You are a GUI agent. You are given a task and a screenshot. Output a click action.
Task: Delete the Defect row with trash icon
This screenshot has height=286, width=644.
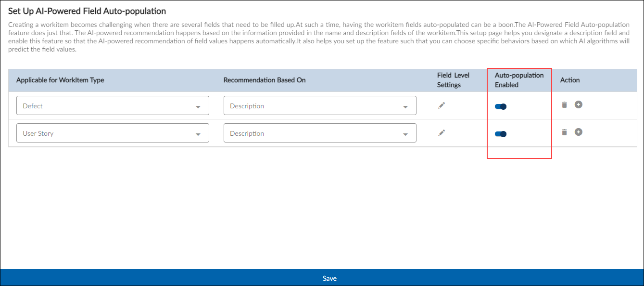pos(565,104)
